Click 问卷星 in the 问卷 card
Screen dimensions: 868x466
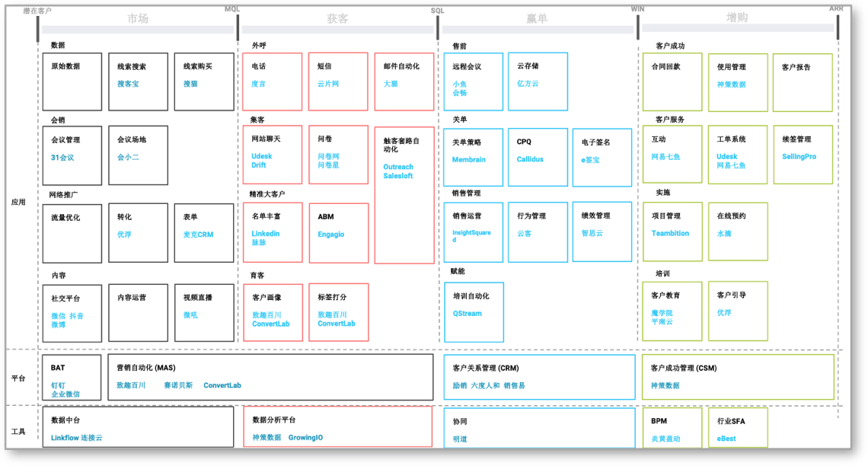328,165
